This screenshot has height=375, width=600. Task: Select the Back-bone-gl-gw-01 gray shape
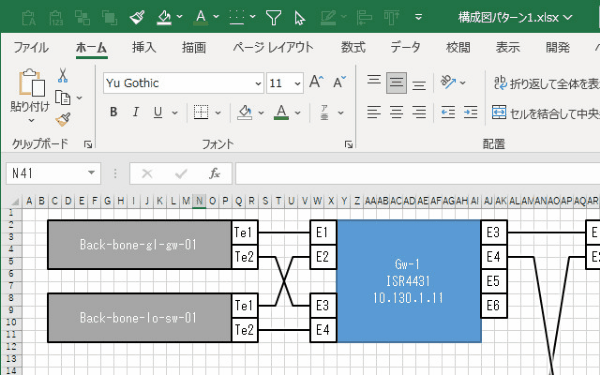[x=140, y=245]
